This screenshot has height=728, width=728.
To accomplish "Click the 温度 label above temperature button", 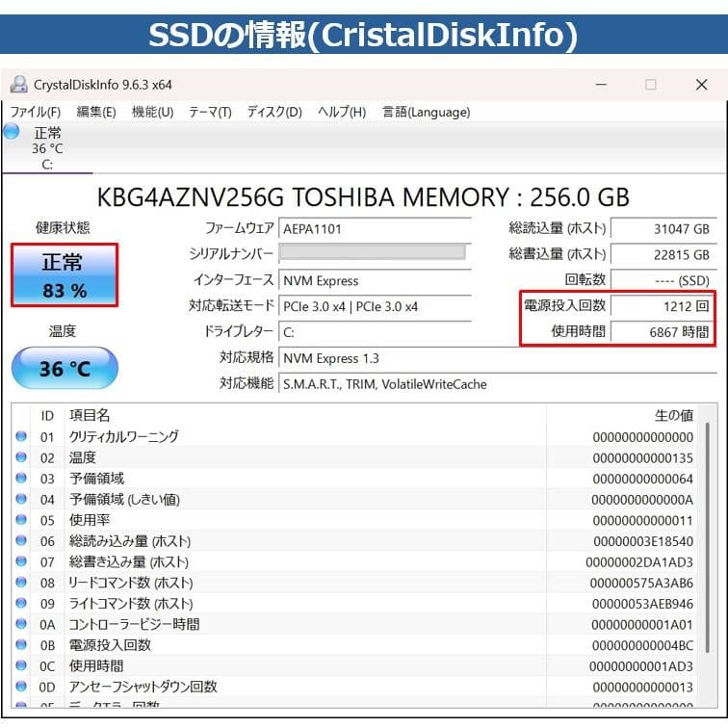I will click(x=63, y=331).
